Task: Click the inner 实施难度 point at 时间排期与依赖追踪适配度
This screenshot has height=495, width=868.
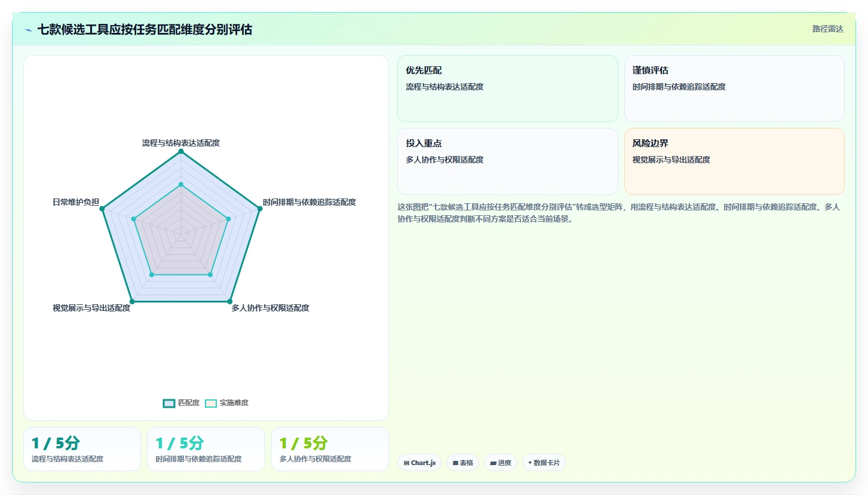Action: (x=228, y=219)
